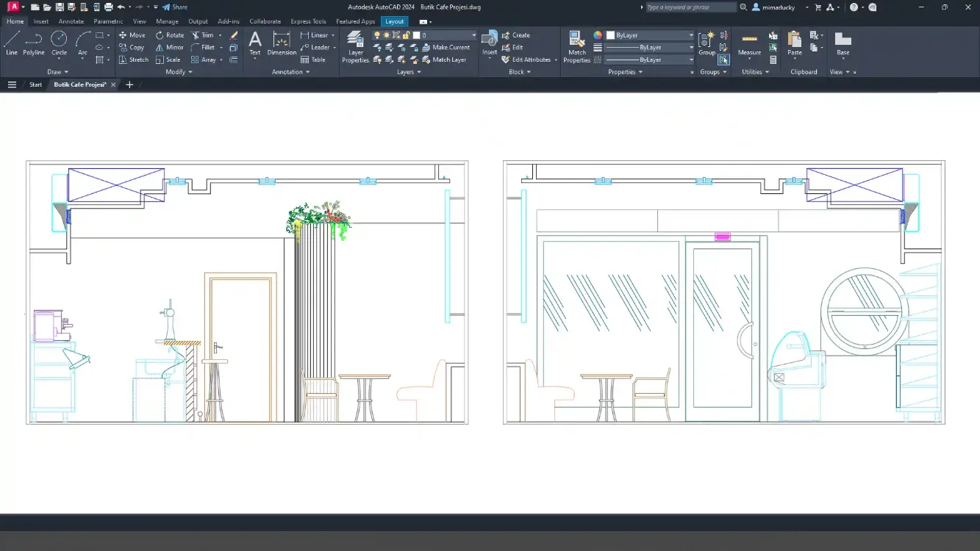Open the mimarlucky account menu
The width and height of the screenshot is (980, 551).
click(x=781, y=7)
